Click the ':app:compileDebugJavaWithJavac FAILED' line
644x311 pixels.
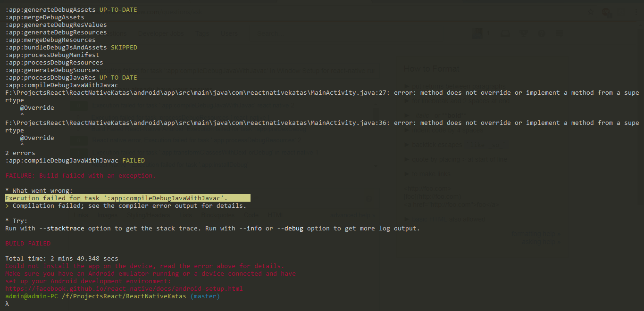point(75,161)
